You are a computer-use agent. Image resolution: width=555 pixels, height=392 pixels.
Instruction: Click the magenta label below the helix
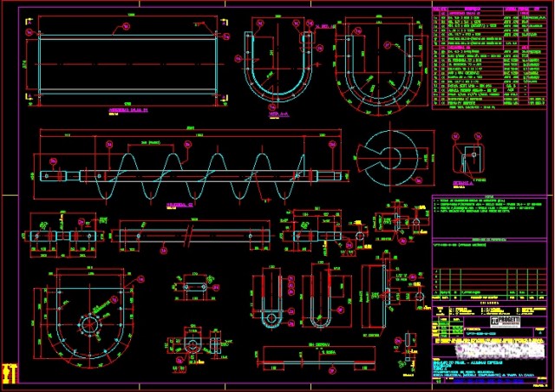coord(178,205)
